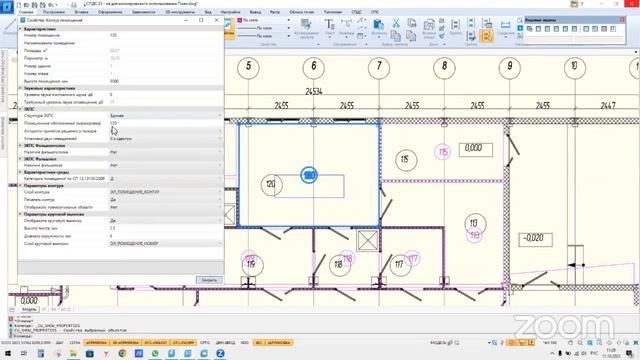This screenshot has width=640, height=360.
Task: Toggle ОТС-ПОЛЯР polar tracking
Action: tap(183, 342)
